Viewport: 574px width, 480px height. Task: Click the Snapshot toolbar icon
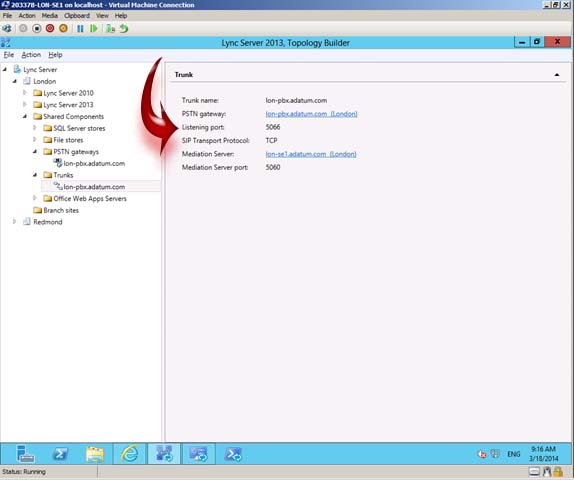[110, 29]
